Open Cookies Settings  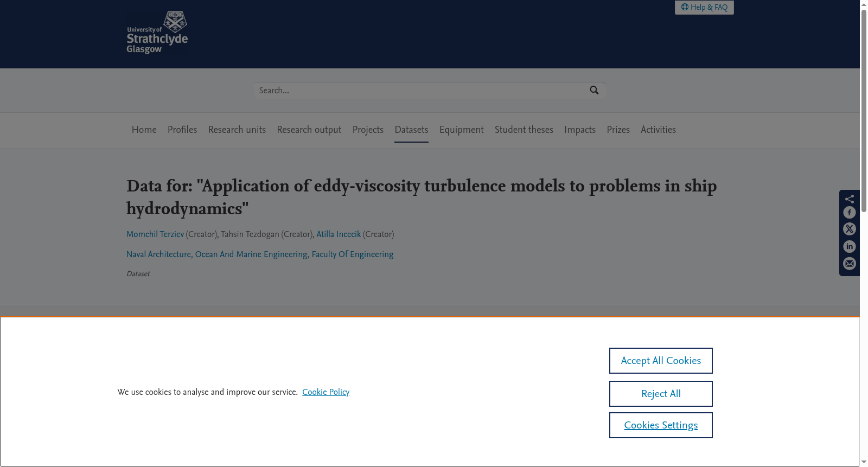click(x=661, y=425)
